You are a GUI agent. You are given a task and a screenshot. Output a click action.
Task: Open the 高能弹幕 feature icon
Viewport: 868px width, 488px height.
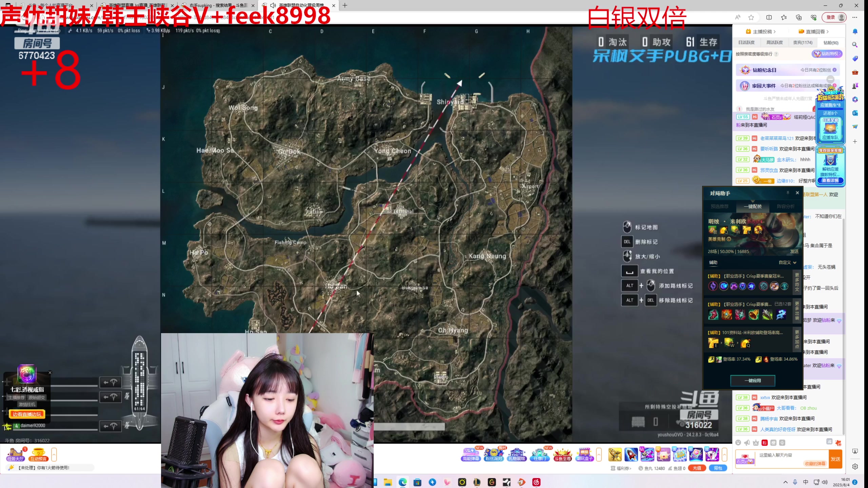(x=471, y=454)
